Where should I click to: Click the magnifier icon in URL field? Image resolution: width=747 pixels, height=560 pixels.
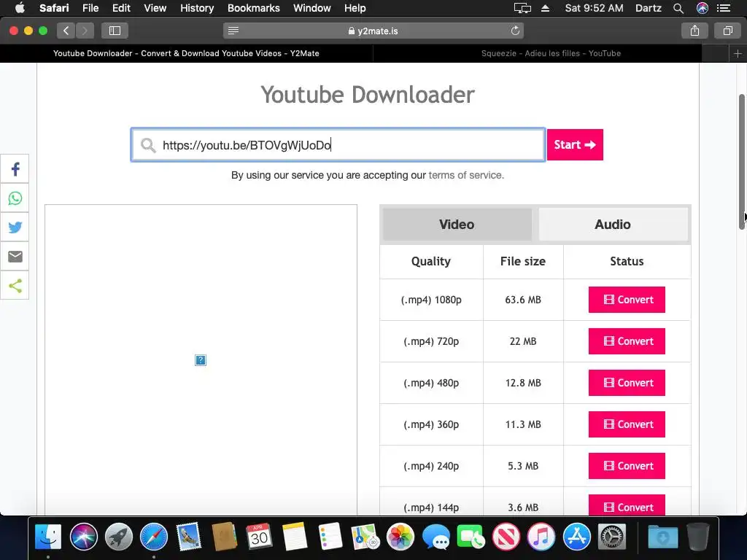point(148,145)
